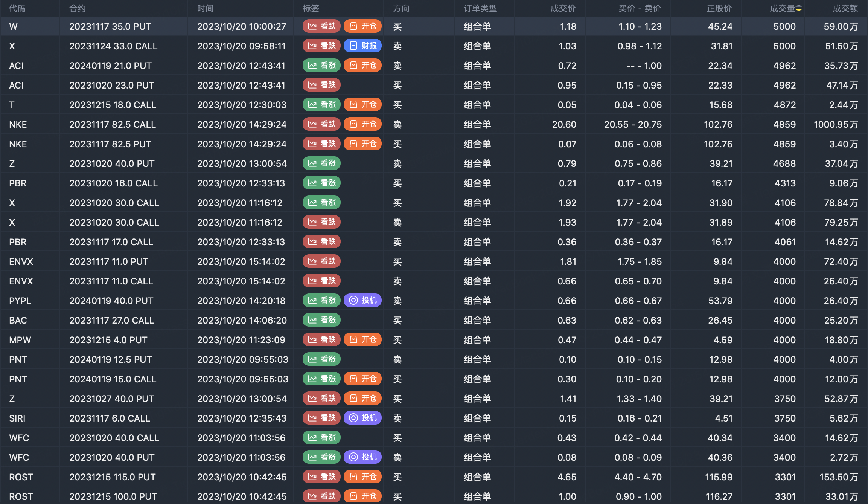Sort by the 成交量 column sort arrow
This screenshot has width=868, height=504.
[799, 8]
